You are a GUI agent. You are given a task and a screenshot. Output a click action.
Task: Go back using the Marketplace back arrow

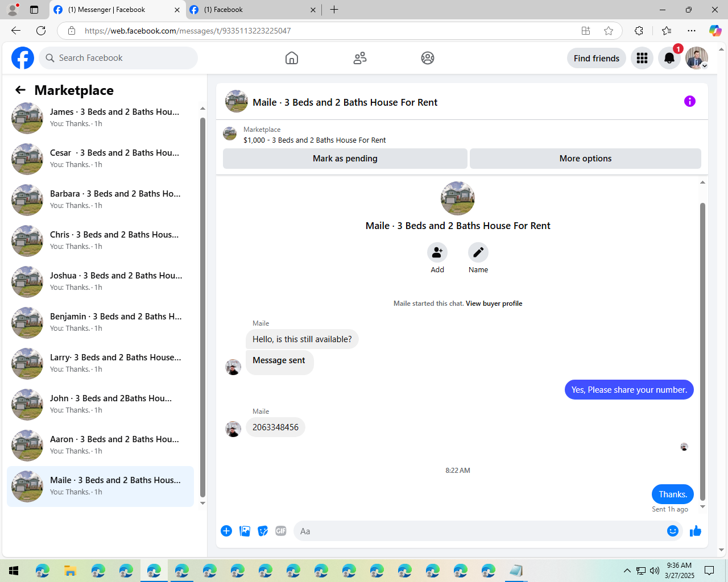click(x=20, y=90)
